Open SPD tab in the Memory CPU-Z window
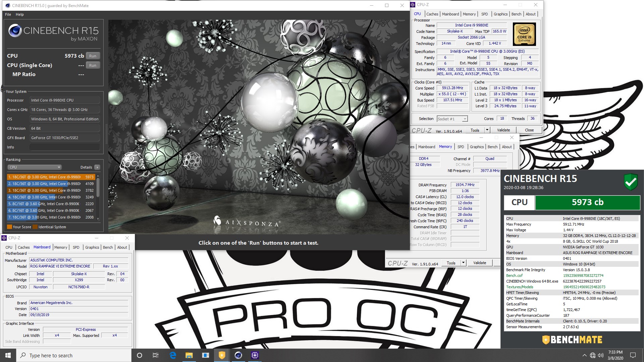The image size is (644, 362). tap(461, 147)
